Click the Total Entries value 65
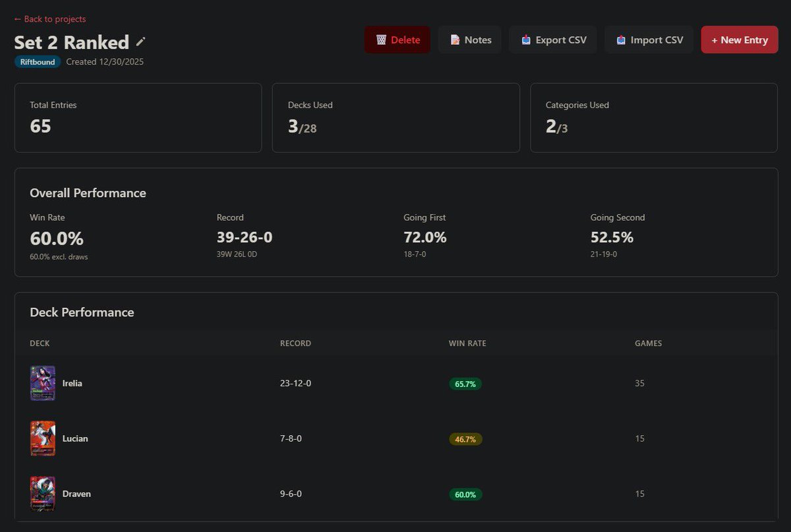Screen dimensions: 791x532 (40, 126)
